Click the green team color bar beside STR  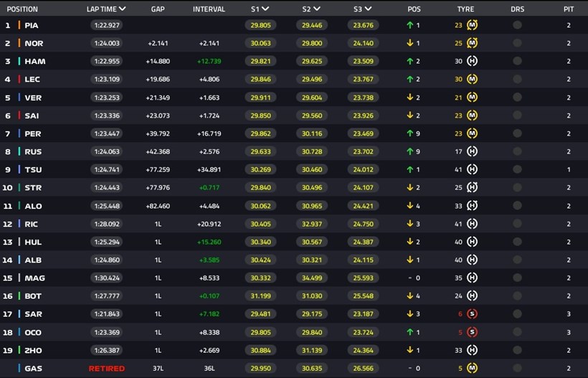pos(19,187)
